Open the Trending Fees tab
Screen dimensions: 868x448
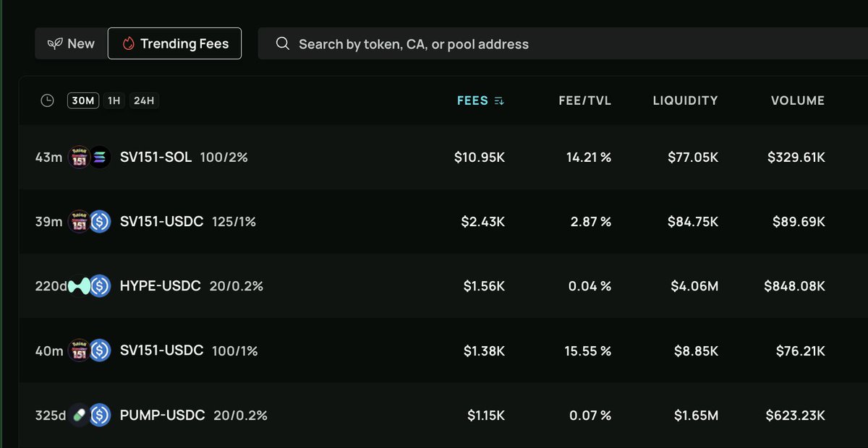174,43
